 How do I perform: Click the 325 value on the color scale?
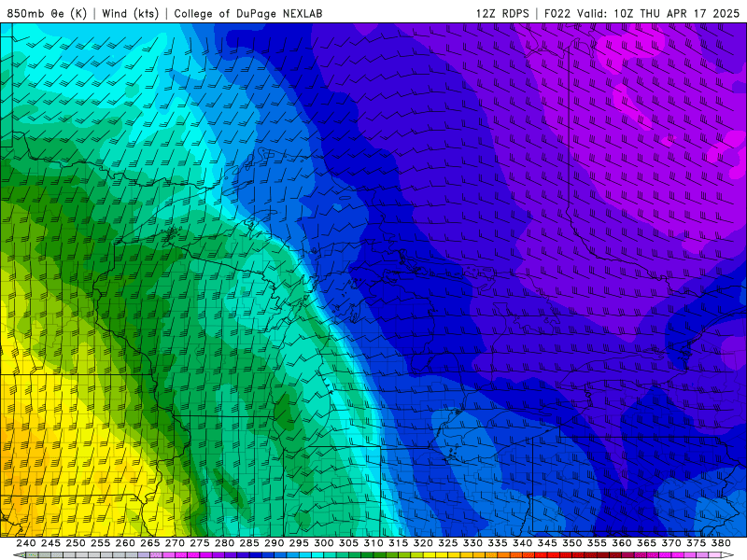[x=448, y=543]
